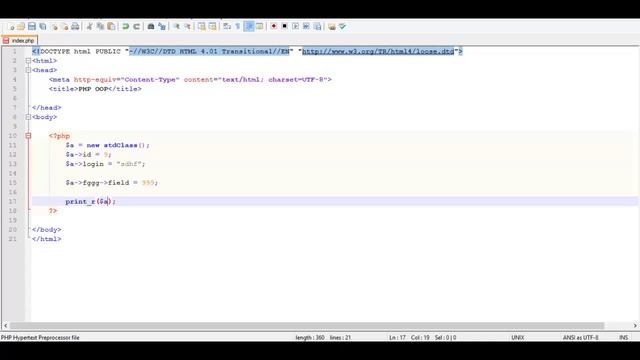
Task: Click the plugin icon next to Save Macro
Action: point(332,27)
